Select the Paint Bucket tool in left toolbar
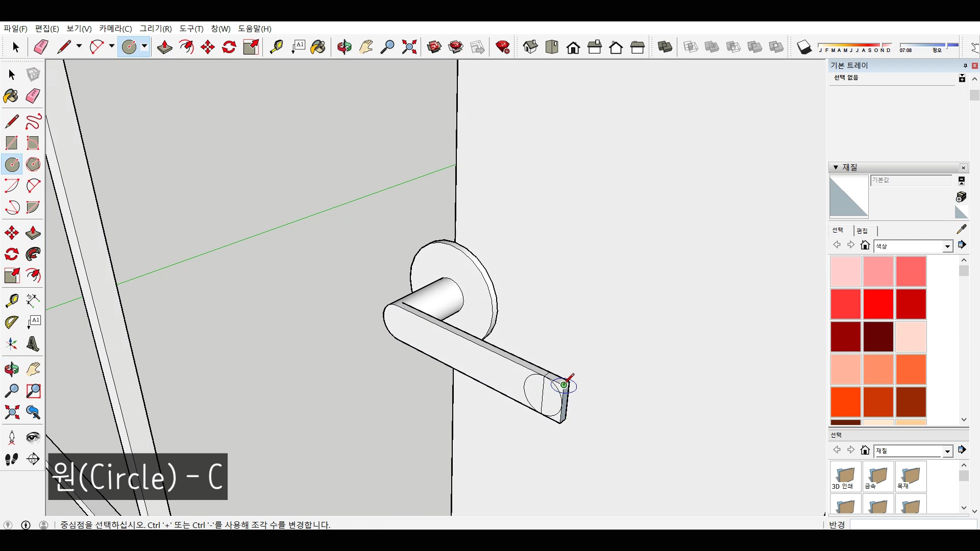Image resolution: width=980 pixels, height=551 pixels. (x=11, y=96)
